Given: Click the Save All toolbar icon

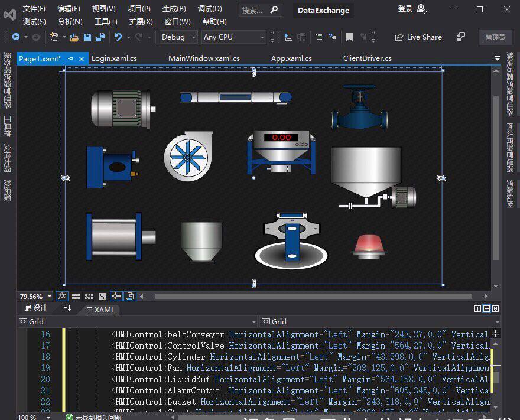Looking at the screenshot, I should coord(99,37).
